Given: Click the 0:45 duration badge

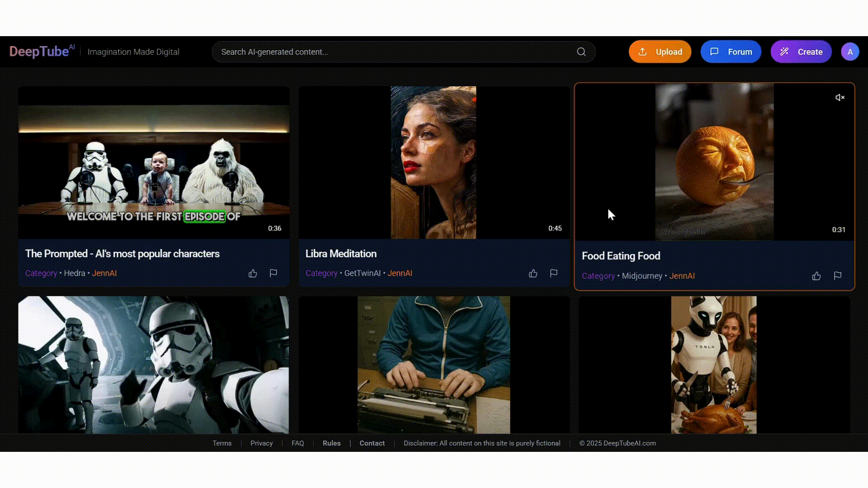Looking at the screenshot, I should 555,229.
